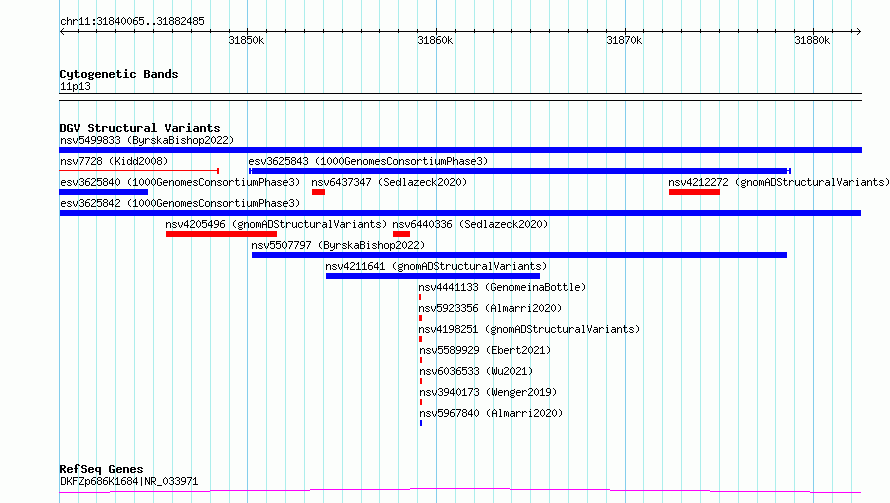The image size is (890, 503).
Task: Click the 31860k ruler label
Action: pyautogui.click(x=435, y=40)
